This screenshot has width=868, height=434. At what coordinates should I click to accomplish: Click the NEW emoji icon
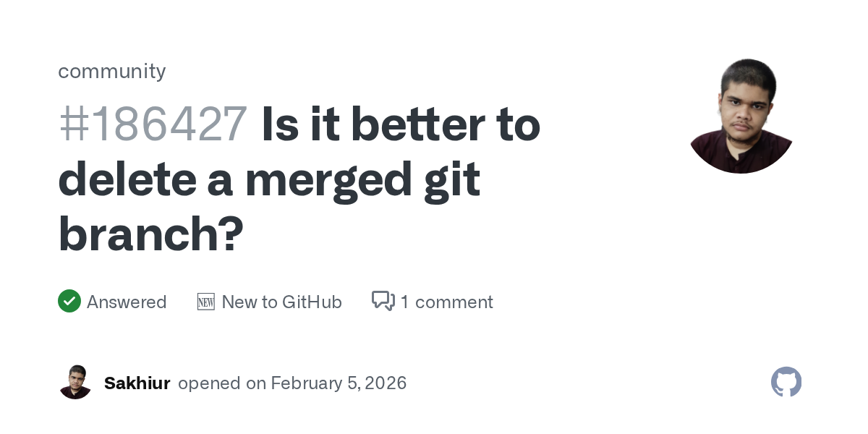pyautogui.click(x=206, y=302)
